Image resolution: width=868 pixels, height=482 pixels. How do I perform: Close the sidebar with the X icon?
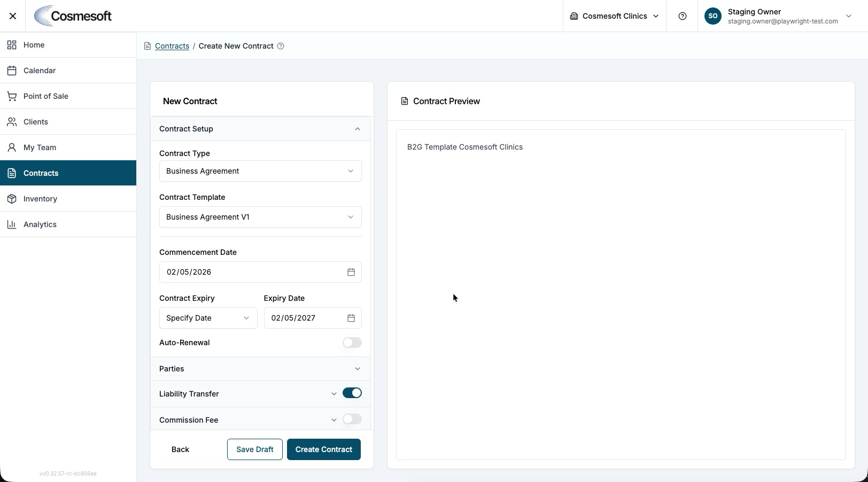(13, 16)
